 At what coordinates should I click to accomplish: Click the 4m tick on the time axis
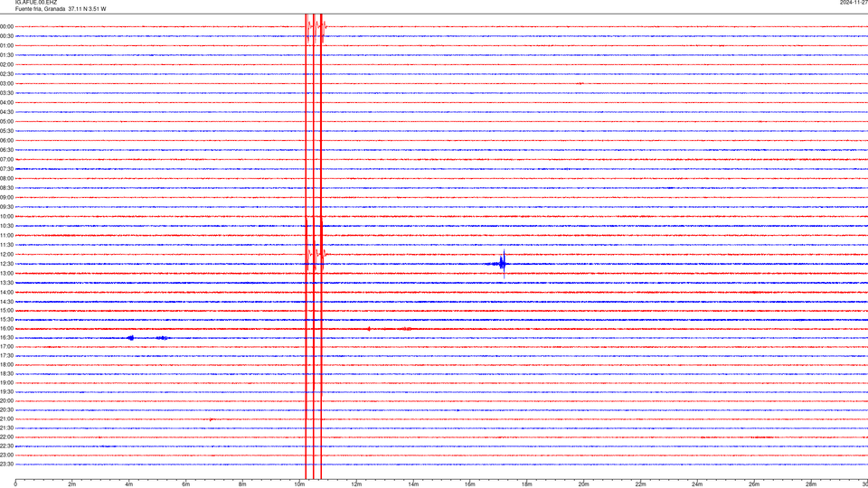click(129, 484)
